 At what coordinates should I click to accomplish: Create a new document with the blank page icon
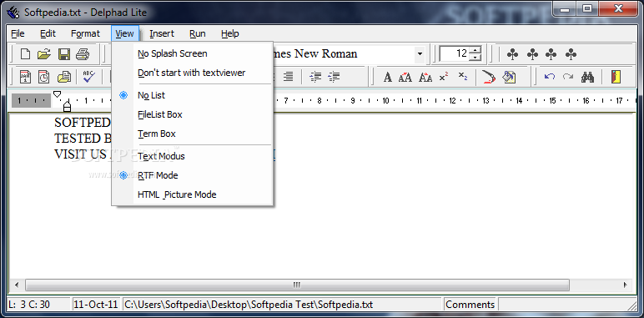26,53
